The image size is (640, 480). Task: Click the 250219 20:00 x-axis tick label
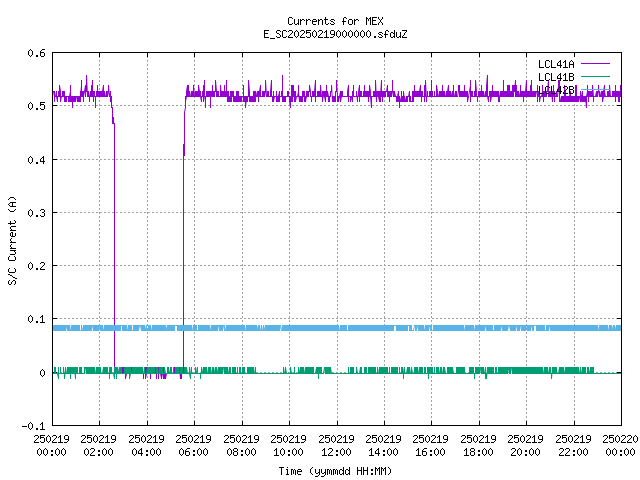[x=525, y=446]
